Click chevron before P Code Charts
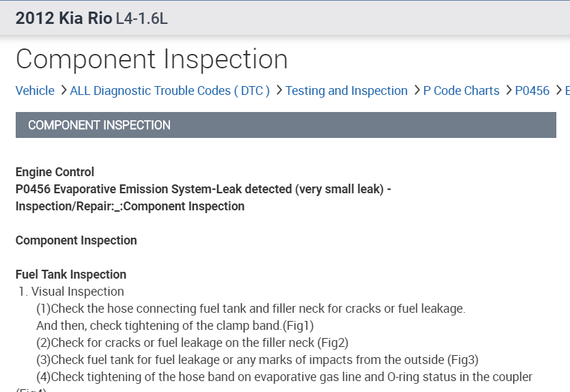The height and width of the screenshot is (392, 570). coord(416,91)
